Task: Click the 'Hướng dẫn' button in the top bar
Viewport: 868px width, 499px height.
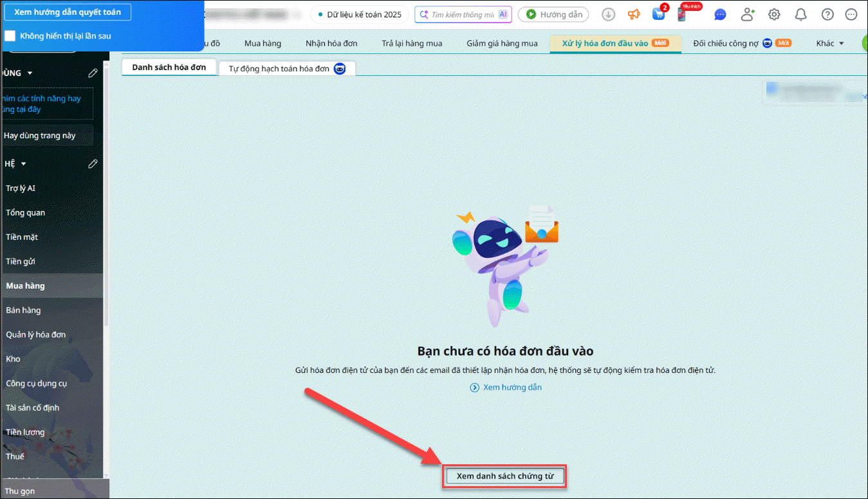Action: pos(554,14)
